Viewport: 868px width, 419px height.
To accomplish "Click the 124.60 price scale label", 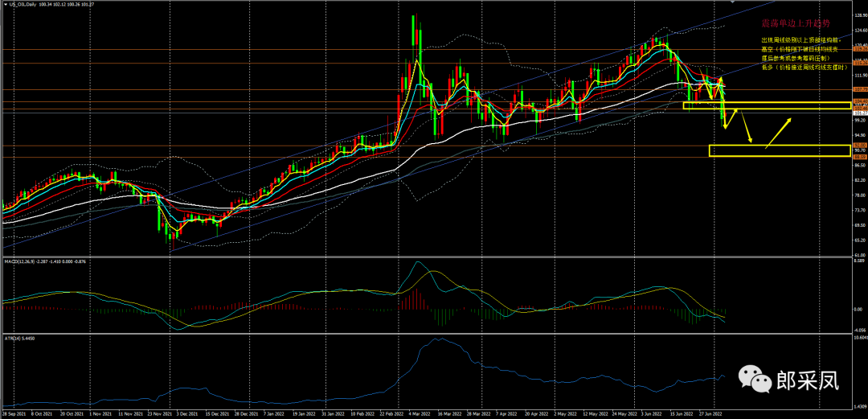I will point(860,30).
